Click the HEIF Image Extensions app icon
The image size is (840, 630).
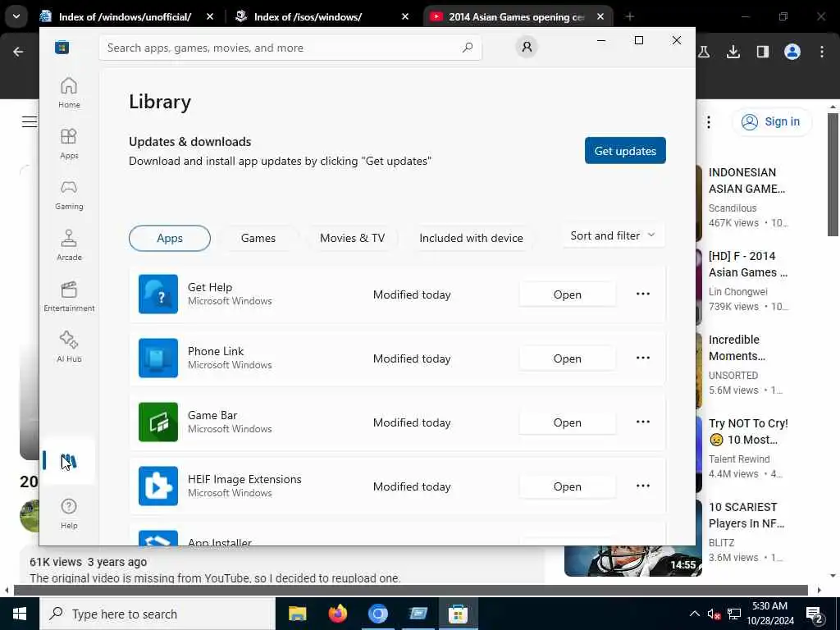pos(158,486)
